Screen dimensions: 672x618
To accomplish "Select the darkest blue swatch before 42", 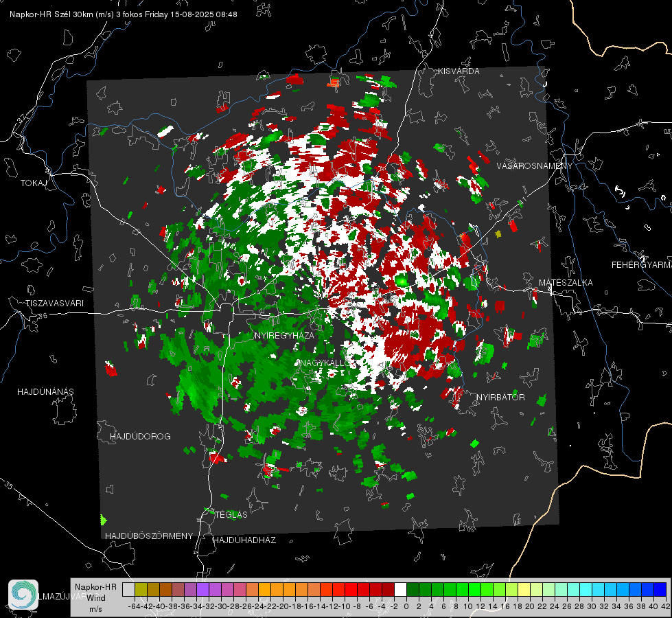I will click(x=660, y=590).
